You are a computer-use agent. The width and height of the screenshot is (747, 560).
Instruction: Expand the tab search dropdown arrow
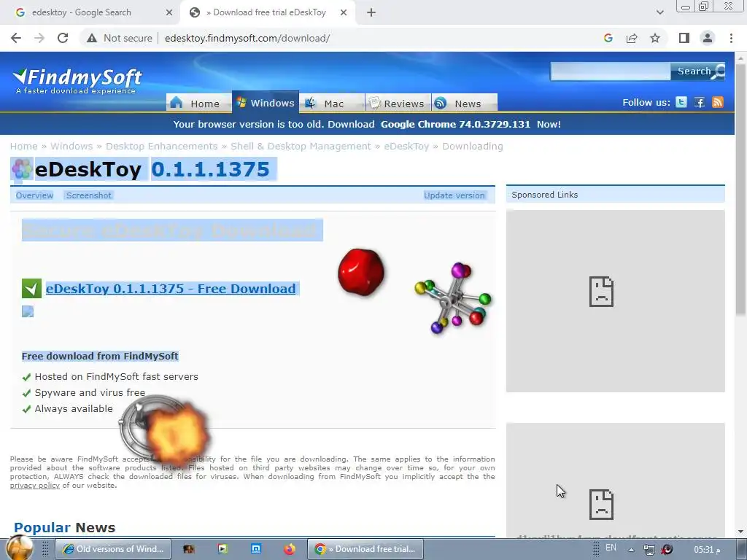pos(659,12)
